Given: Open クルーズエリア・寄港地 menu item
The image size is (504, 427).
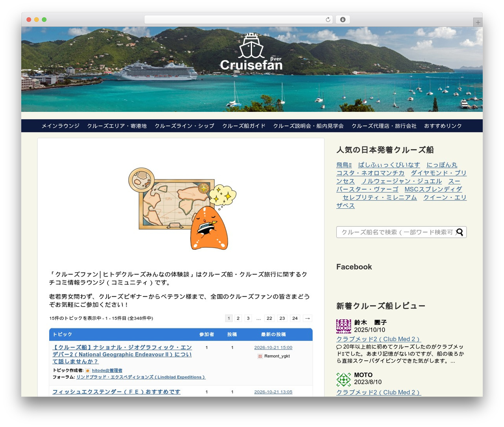Looking at the screenshot, I should (117, 126).
